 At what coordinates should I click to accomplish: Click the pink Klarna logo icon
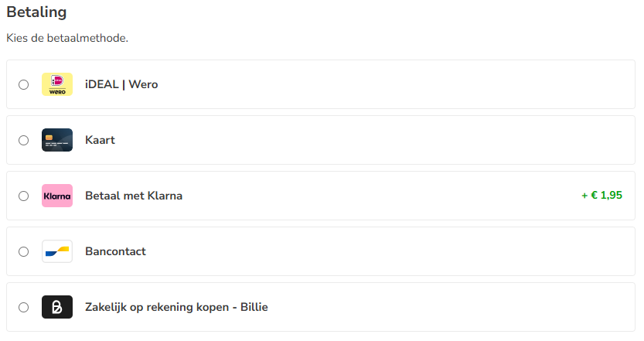57,196
